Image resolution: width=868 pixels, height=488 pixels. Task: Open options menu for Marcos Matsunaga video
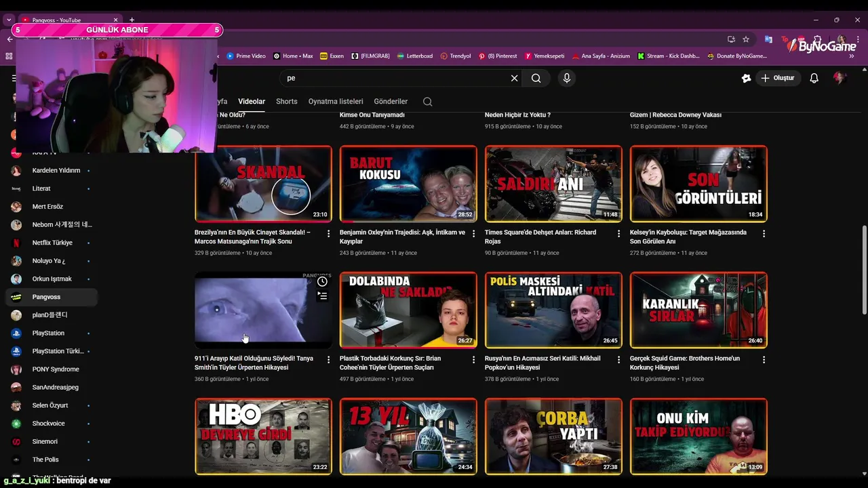328,233
